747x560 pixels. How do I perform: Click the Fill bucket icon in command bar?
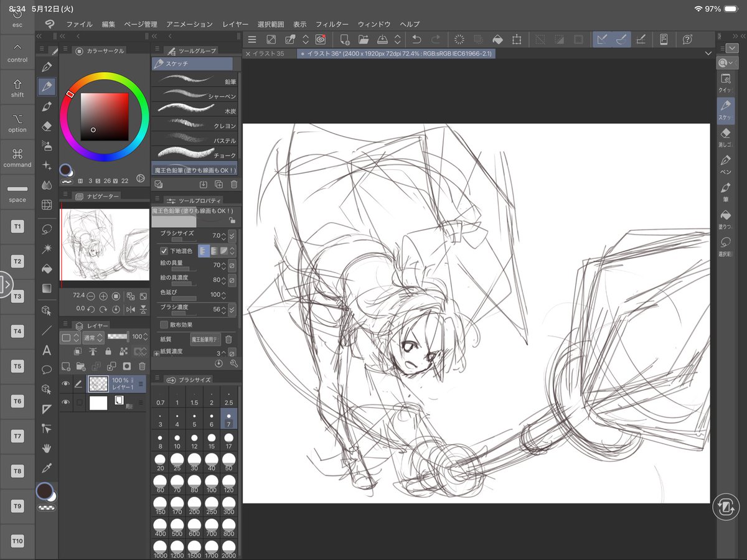[x=497, y=39]
